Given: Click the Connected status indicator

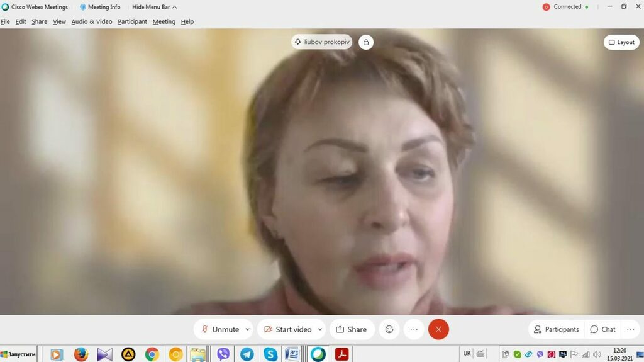Looking at the screenshot, I should click(565, 7).
